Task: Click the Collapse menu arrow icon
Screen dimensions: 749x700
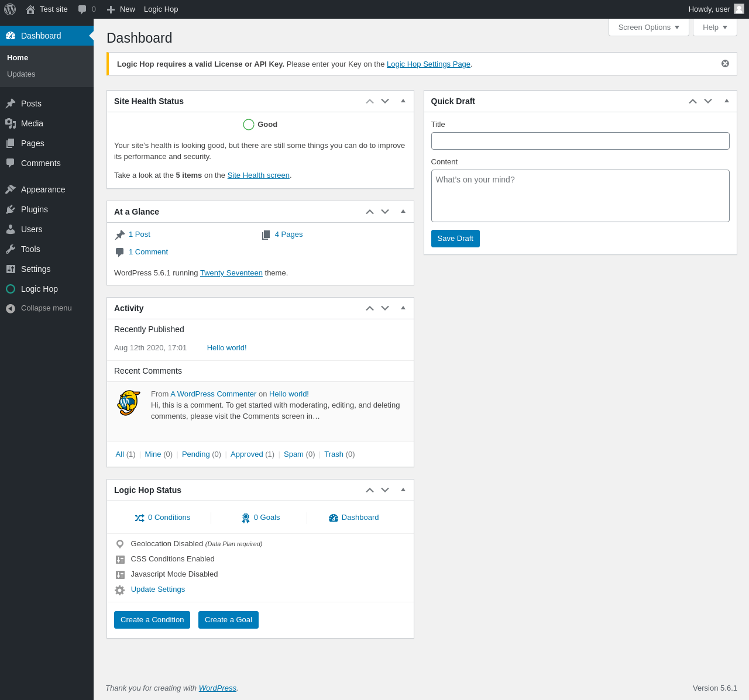Action: coord(11,308)
